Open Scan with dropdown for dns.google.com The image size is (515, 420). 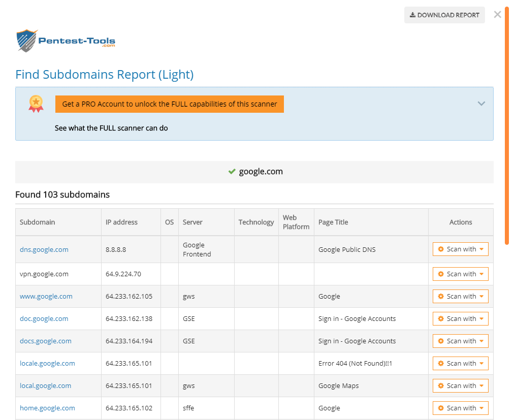click(461, 249)
